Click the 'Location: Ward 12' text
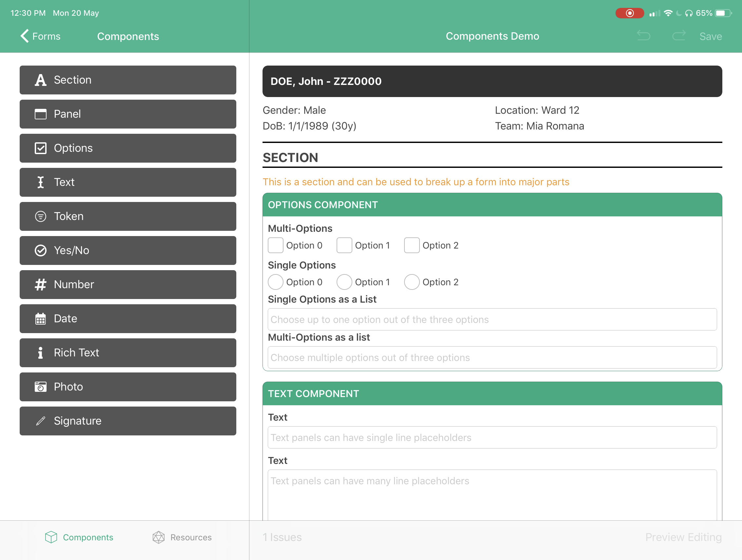This screenshot has width=742, height=560. click(537, 110)
